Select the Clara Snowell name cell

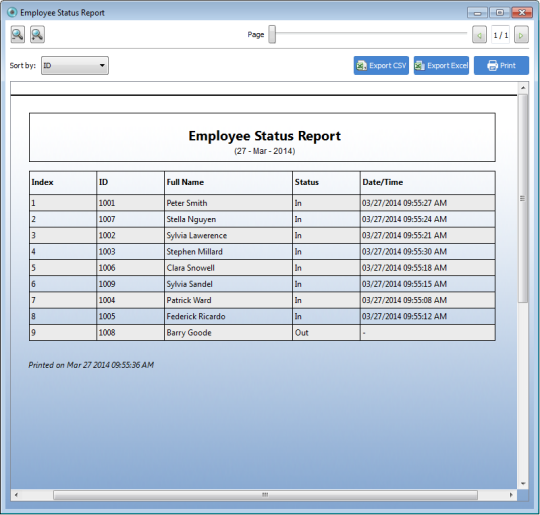tap(228, 268)
